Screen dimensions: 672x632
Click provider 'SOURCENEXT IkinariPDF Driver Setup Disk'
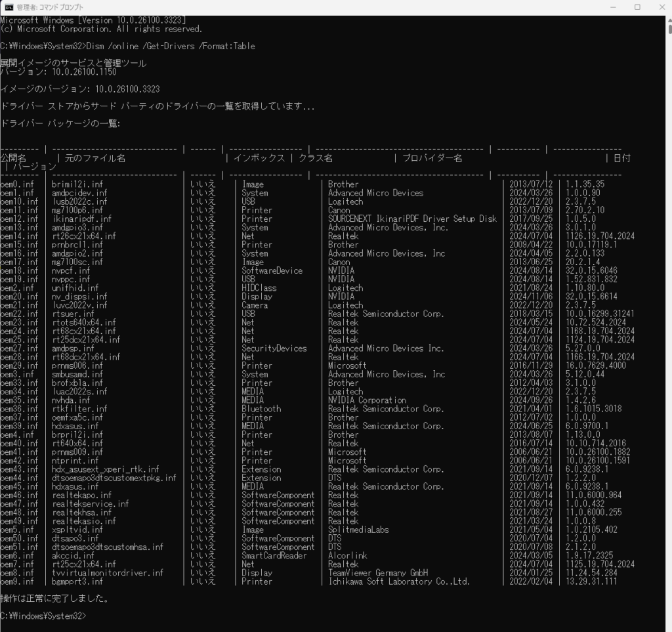click(412, 219)
